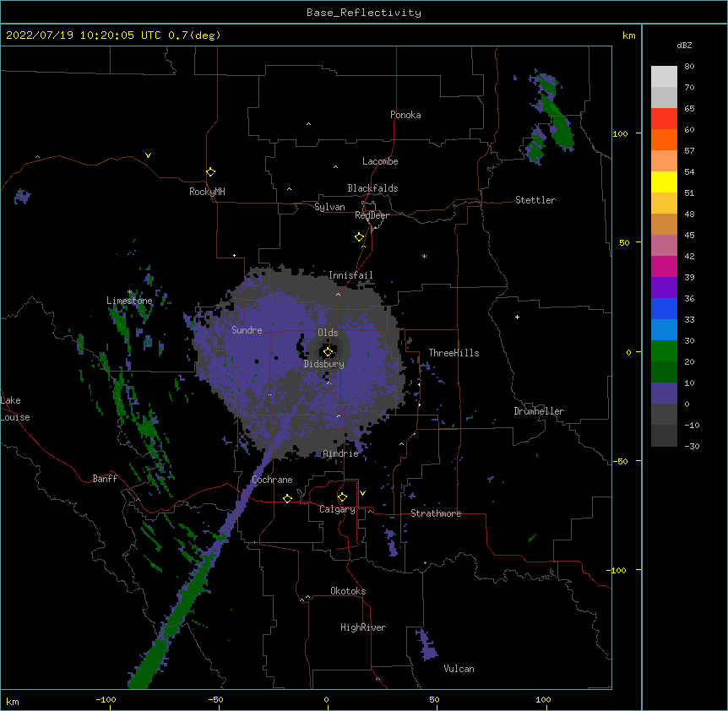Click the Cochrane city label
The height and width of the screenshot is (711, 728).
[272, 480]
